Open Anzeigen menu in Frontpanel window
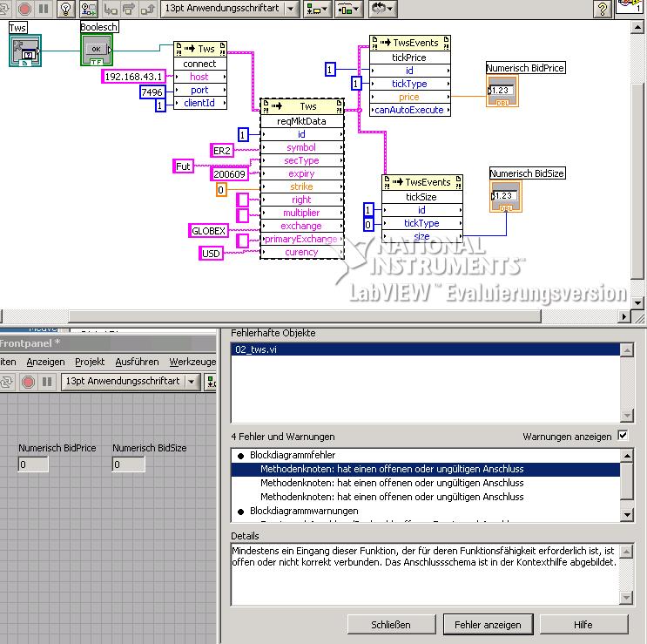The image size is (647, 644). click(x=45, y=362)
